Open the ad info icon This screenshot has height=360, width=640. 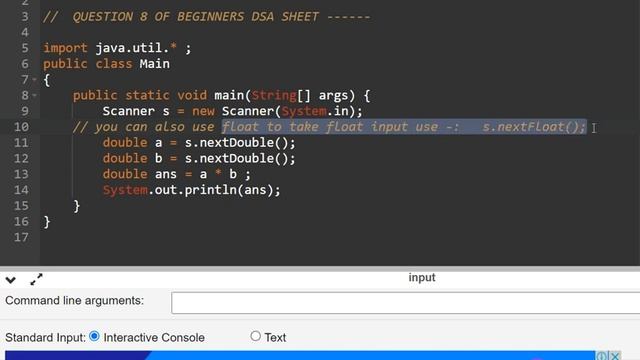pyautogui.click(x=602, y=356)
